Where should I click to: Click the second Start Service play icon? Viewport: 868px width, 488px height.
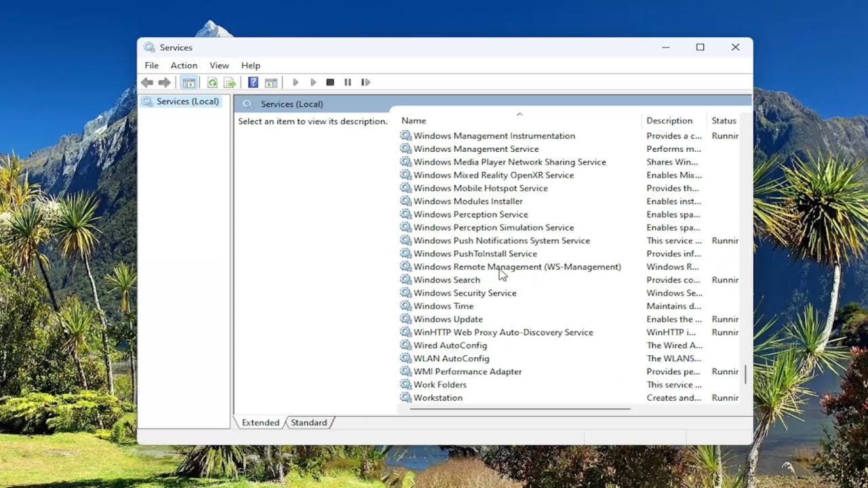(313, 83)
